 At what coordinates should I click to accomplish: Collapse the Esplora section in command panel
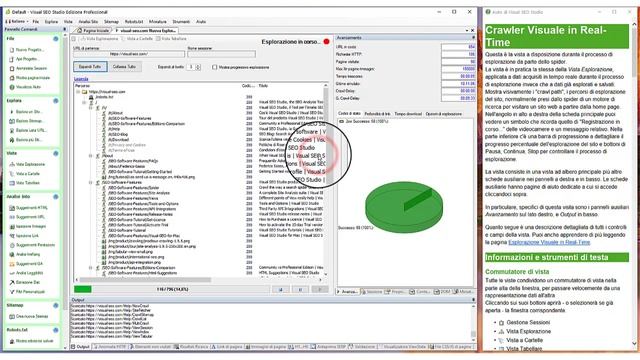point(56,101)
